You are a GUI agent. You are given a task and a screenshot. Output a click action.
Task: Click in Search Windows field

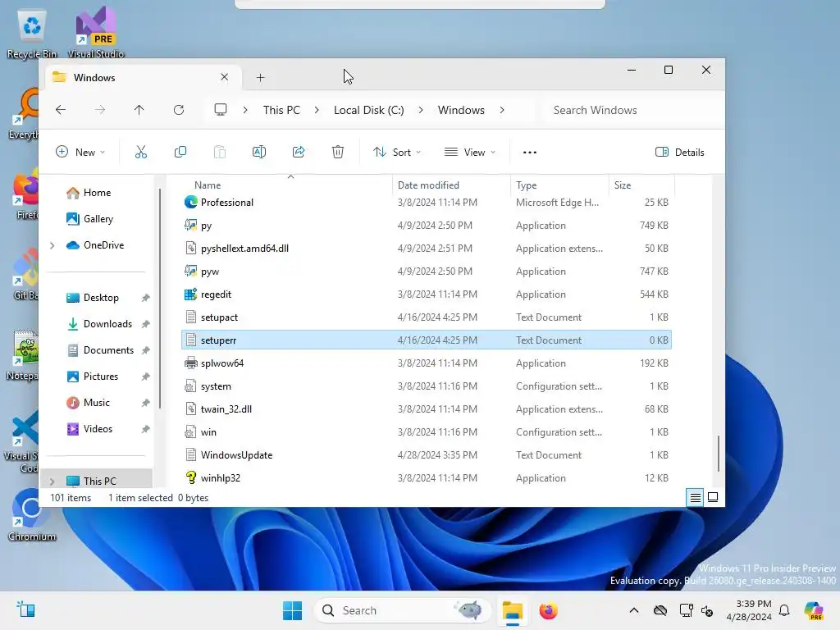632,110
